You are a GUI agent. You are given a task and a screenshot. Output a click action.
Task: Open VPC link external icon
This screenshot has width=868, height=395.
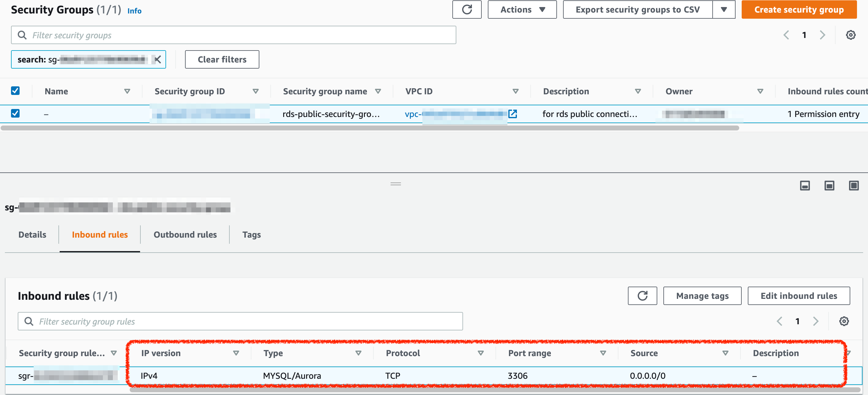click(513, 114)
